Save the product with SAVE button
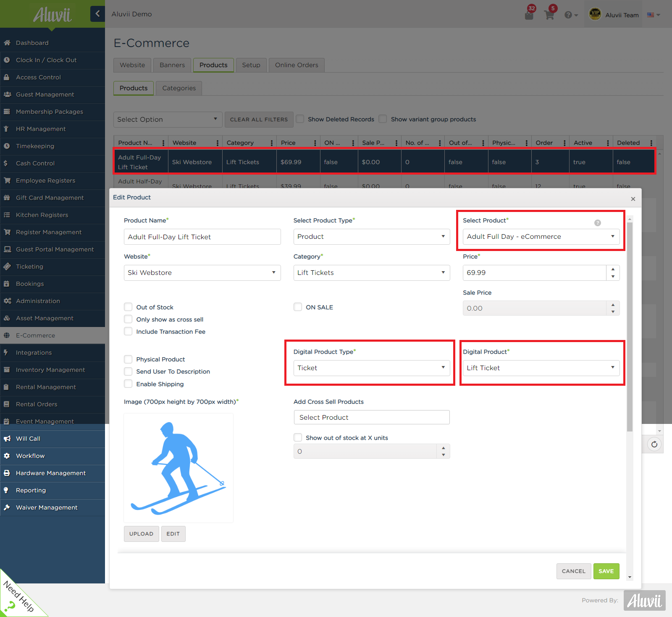Image resolution: width=672 pixels, height=617 pixels. pos(606,571)
